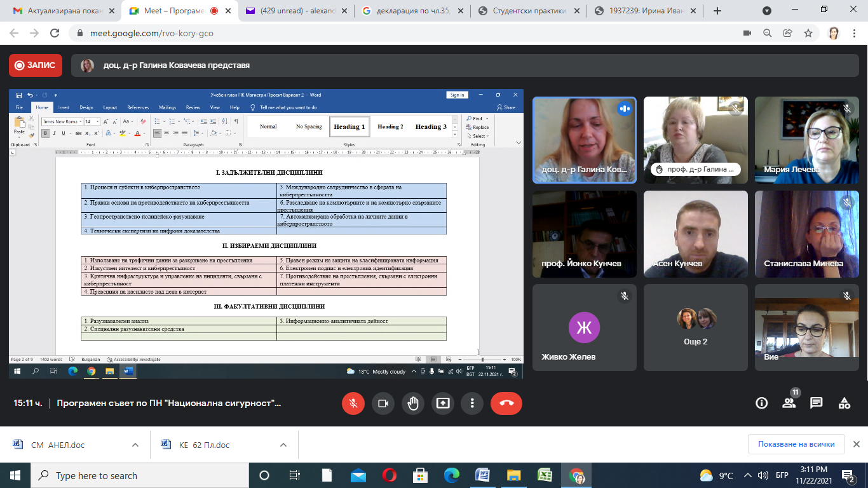This screenshot has height=488, width=868.
Task: Open Meet activities panel icon
Action: pyautogui.click(x=844, y=403)
